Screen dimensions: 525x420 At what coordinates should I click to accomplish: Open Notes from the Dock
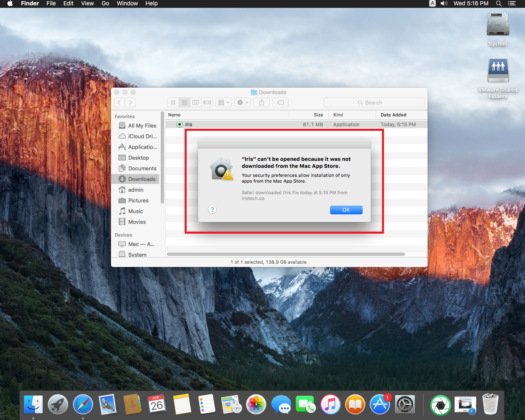[x=182, y=404]
